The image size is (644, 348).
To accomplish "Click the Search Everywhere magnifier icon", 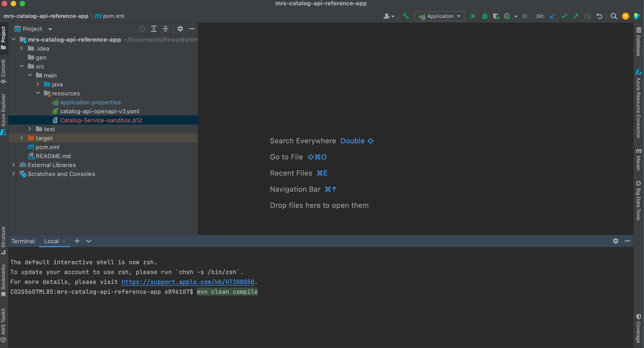I will (x=614, y=16).
